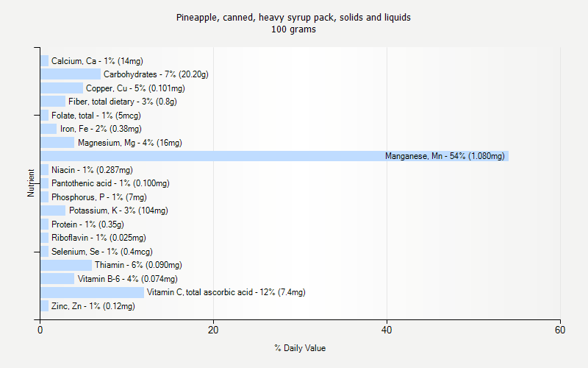
Task: Select the Folate, total label
Action: click(96, 116)
